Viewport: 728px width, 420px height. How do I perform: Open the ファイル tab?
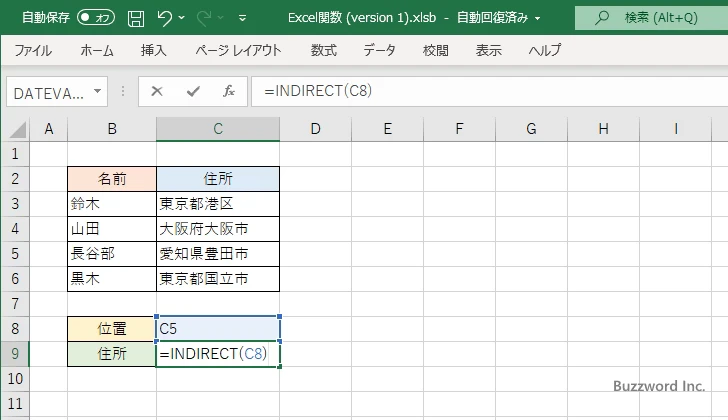coord(33,50)
